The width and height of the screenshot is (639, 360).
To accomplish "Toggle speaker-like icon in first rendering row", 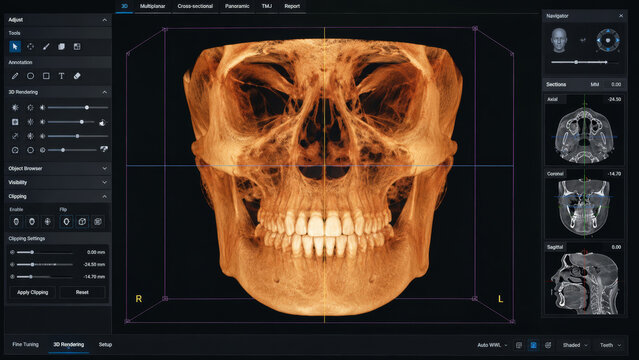I will coord(43,108).
